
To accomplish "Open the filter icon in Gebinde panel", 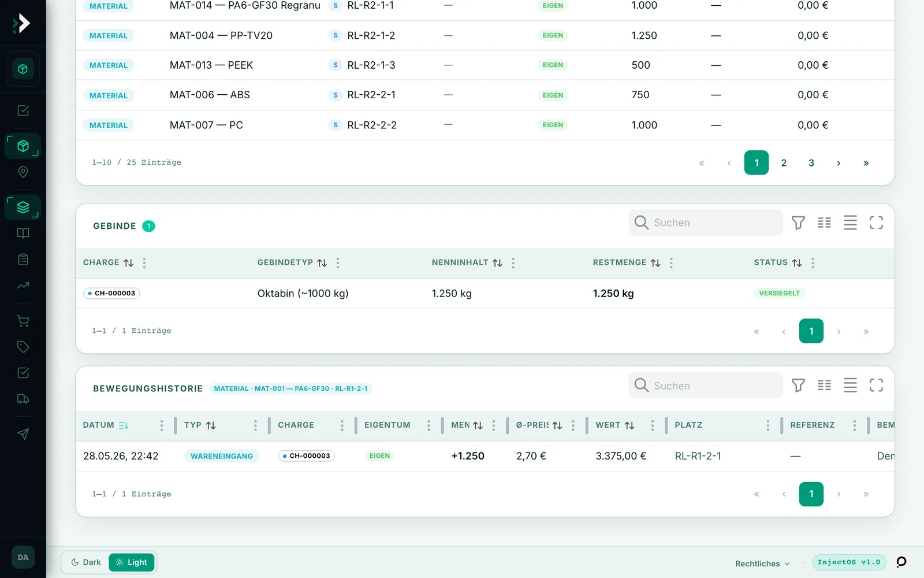I will (x=798, y=223).
